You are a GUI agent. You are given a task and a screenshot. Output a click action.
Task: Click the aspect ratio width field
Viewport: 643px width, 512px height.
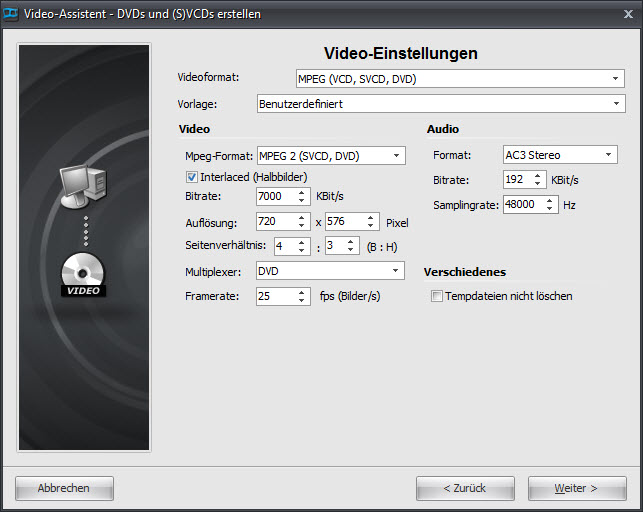(286, 246)
